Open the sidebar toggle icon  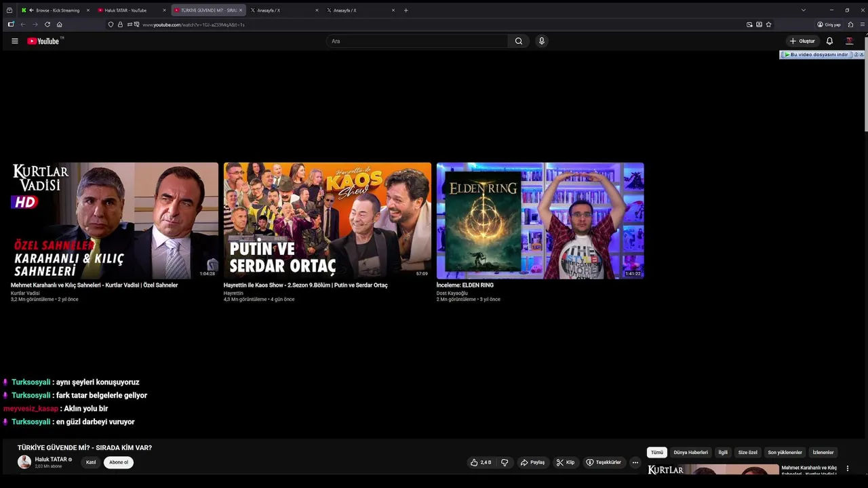[x=11, y=24]
